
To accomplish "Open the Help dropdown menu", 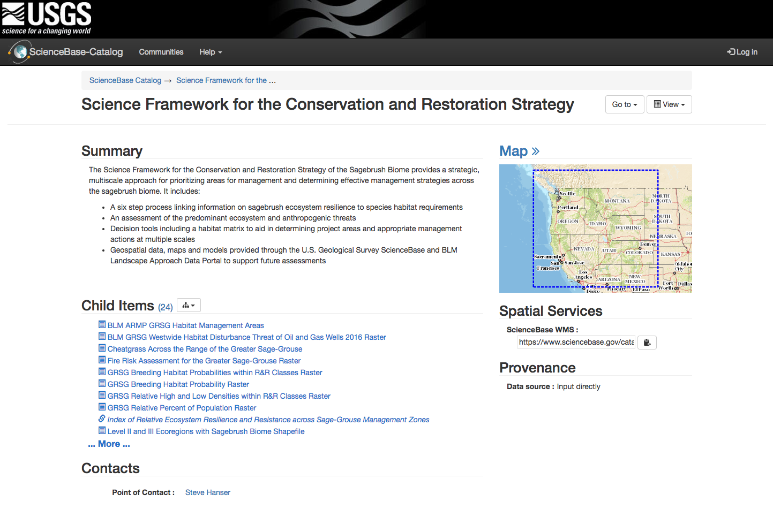I will (211, 52).
